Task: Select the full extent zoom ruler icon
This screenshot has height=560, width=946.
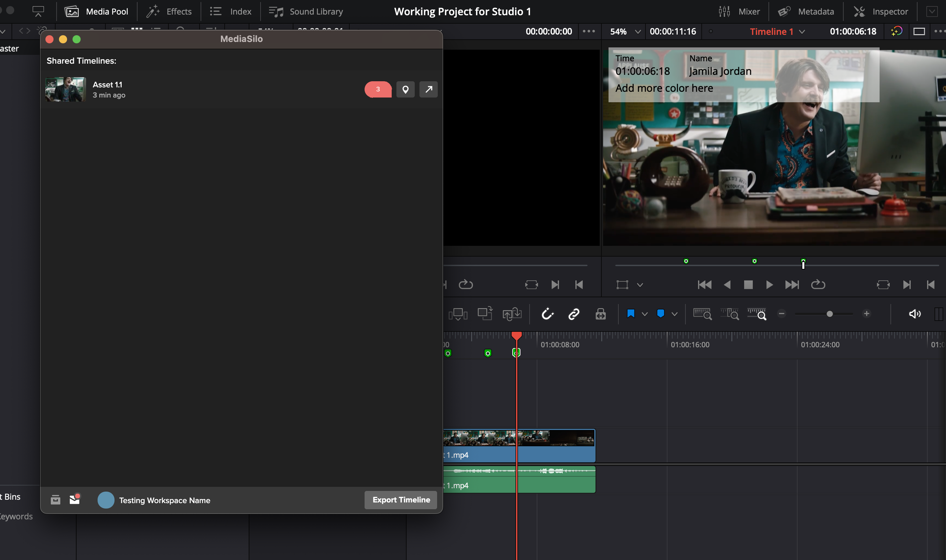Action: (x=702, y=314)
